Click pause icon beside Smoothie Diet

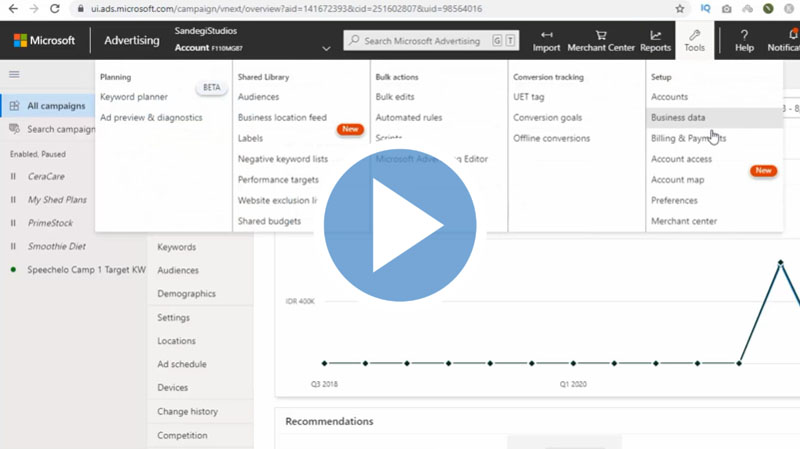click(x=13, y=246)
